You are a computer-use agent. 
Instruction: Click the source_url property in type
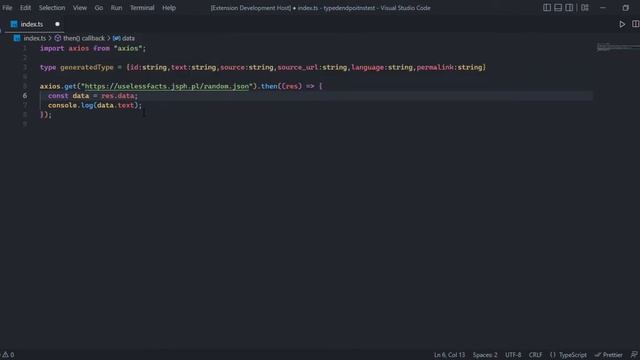coord(298,67)
